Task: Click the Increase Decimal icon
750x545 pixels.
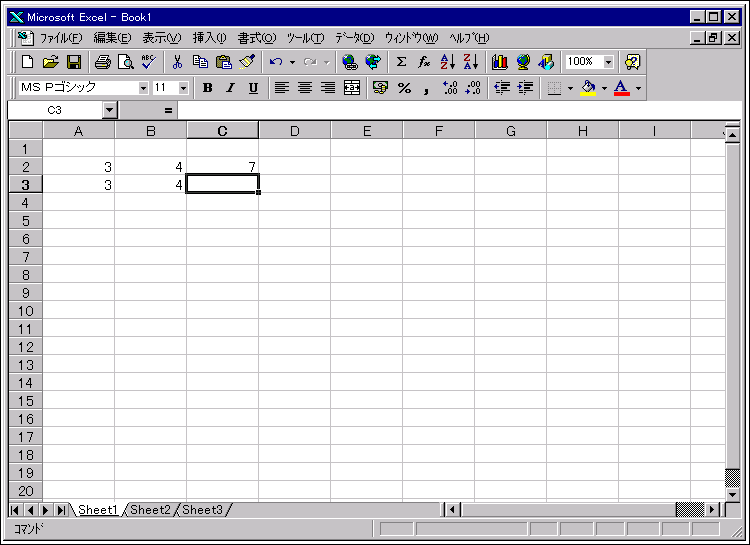Action: 449,88
